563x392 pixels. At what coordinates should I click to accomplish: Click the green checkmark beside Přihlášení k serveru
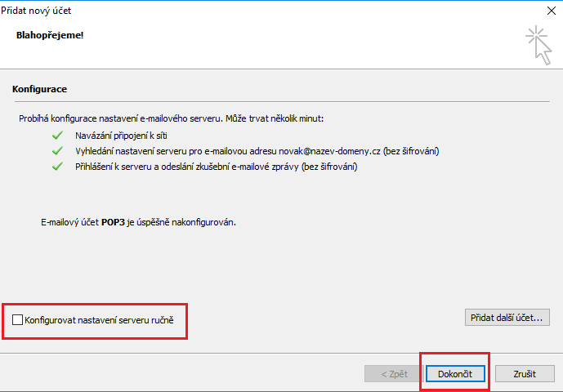tap(57, 167)
